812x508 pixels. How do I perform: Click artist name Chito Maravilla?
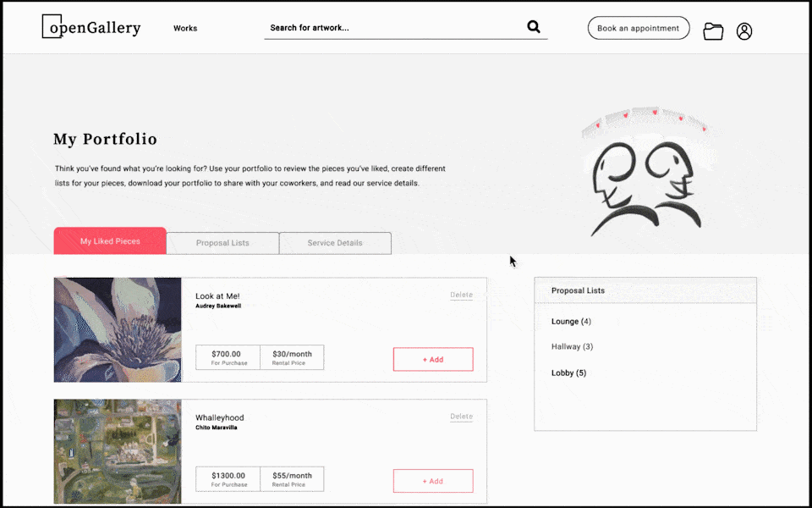217,428
